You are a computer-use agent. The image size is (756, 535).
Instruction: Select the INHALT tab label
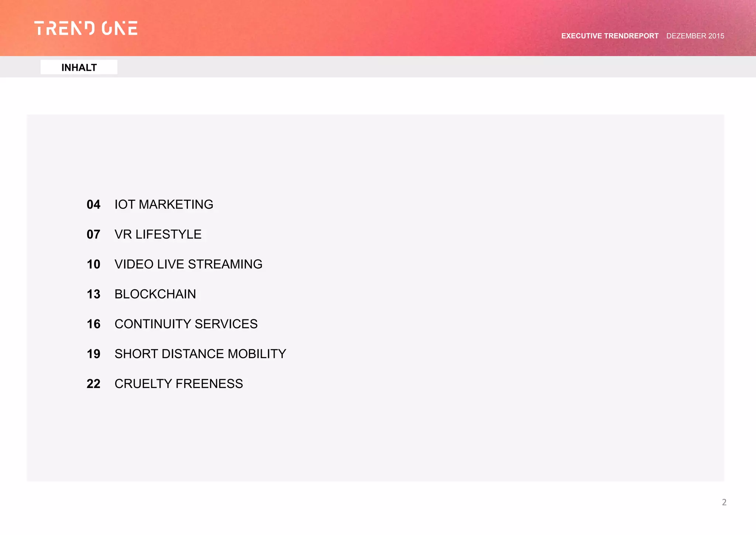[79, 68]
